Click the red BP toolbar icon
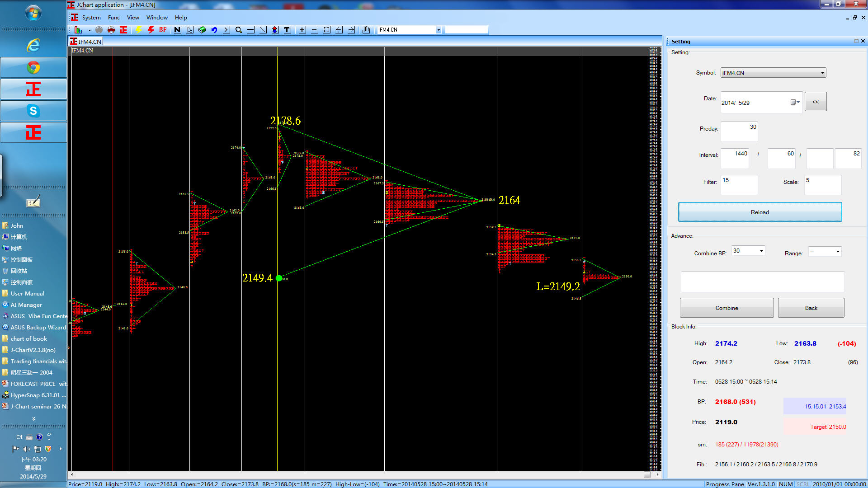This screenshot has height=488, width=868. pyautogui.click(x=163, y=30)
